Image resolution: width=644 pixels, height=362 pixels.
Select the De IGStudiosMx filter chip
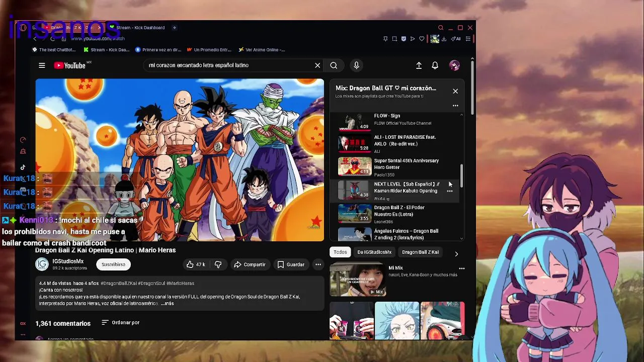click(x=374, y=252)
